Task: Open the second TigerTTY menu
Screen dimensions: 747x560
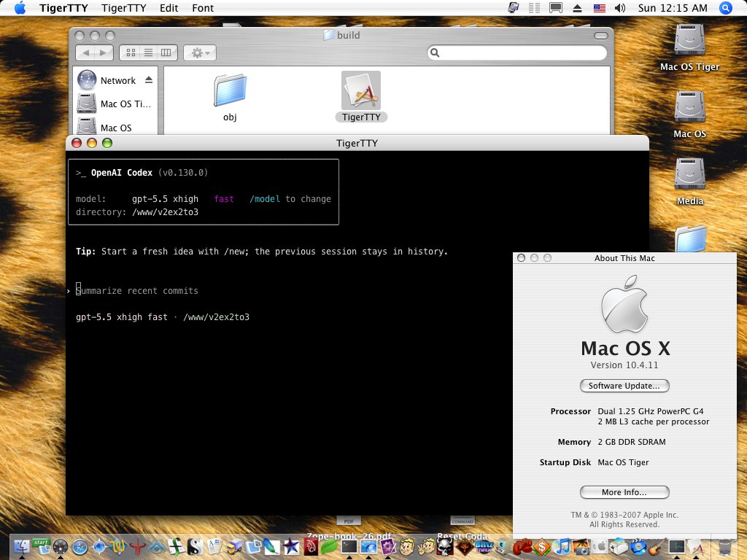Action: [124, 8]
